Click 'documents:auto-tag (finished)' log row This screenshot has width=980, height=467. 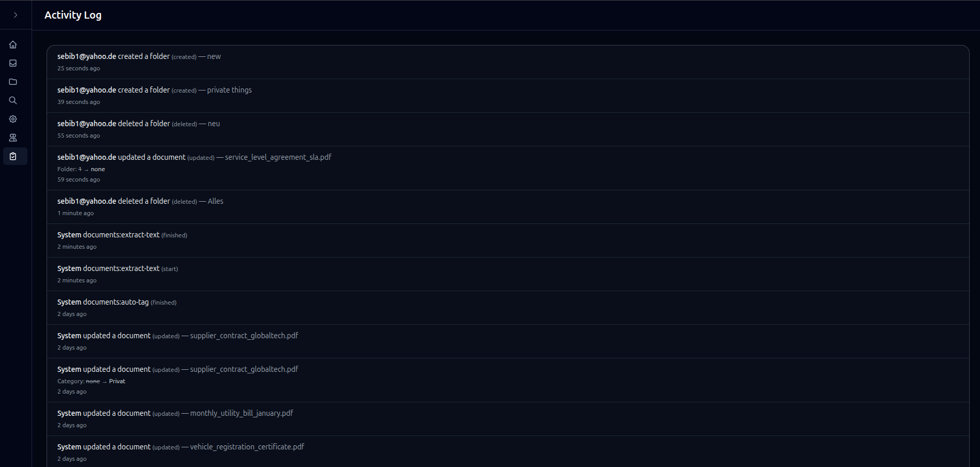pos(508,308)
